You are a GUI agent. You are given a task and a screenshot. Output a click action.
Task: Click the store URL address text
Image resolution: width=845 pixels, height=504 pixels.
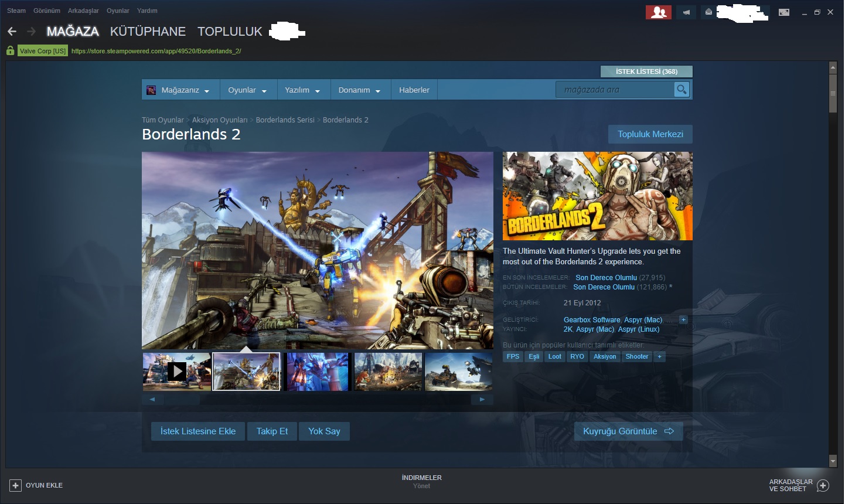(156, 51)
